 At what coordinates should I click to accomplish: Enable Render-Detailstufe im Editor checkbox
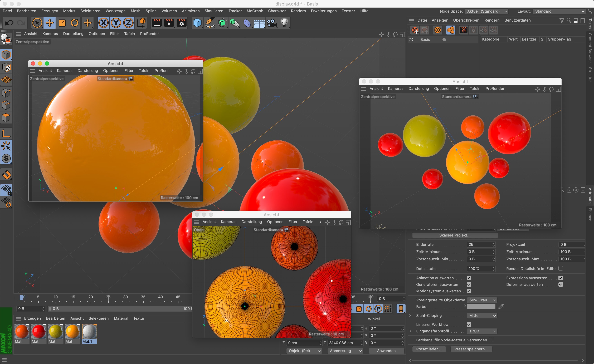(x=561, y=268)
